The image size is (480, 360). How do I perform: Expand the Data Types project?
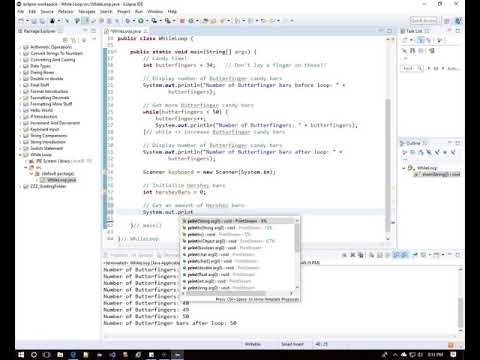click(x=20, y=66)
